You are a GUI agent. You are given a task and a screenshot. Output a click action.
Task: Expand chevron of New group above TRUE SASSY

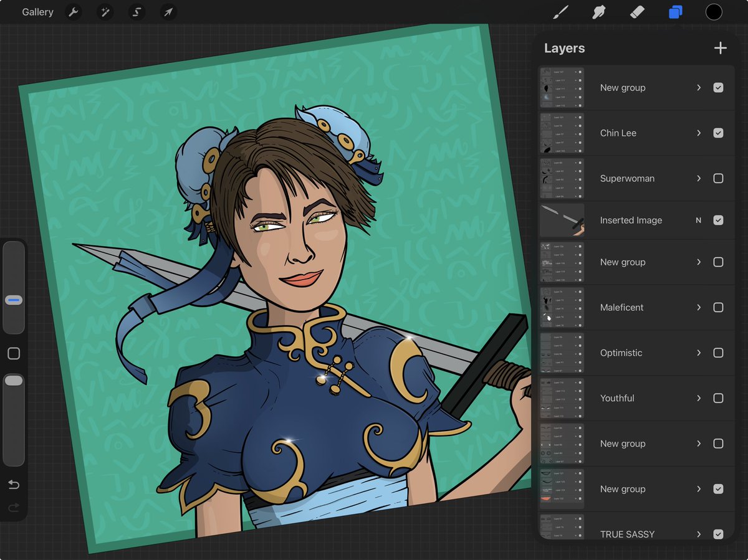click(x=699, y=489)
